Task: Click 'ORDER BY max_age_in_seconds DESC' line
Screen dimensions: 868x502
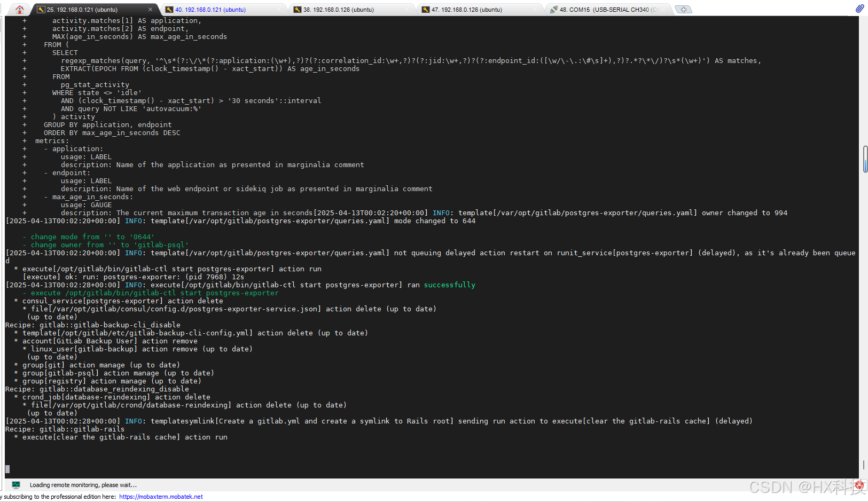Action: click(x=112, y=133)
